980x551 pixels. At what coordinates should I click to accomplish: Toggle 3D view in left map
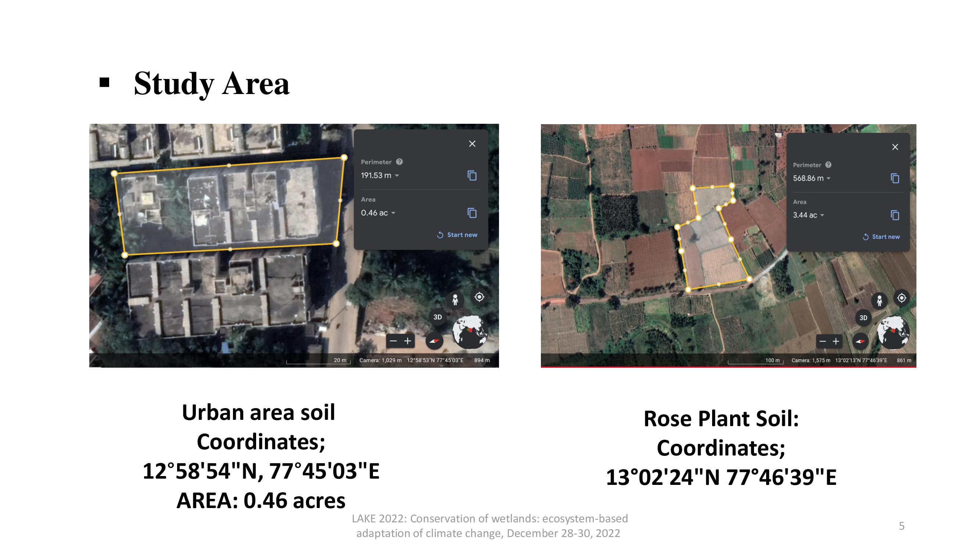click(438, 317)
